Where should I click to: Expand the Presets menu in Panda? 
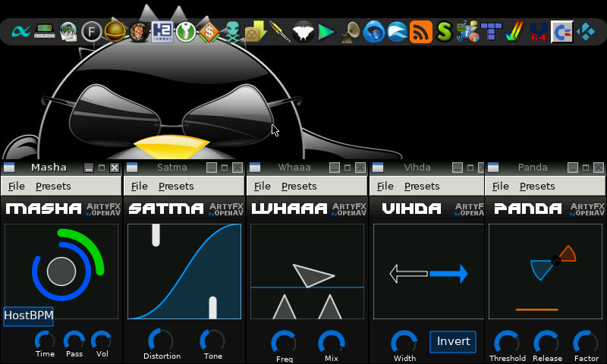[x=537, y=186]
